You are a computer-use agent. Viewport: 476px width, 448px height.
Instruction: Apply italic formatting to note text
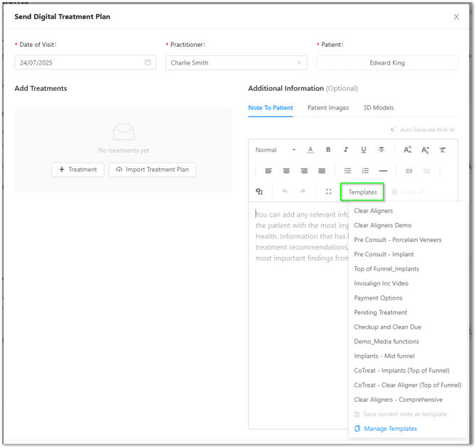click(346, 150)
